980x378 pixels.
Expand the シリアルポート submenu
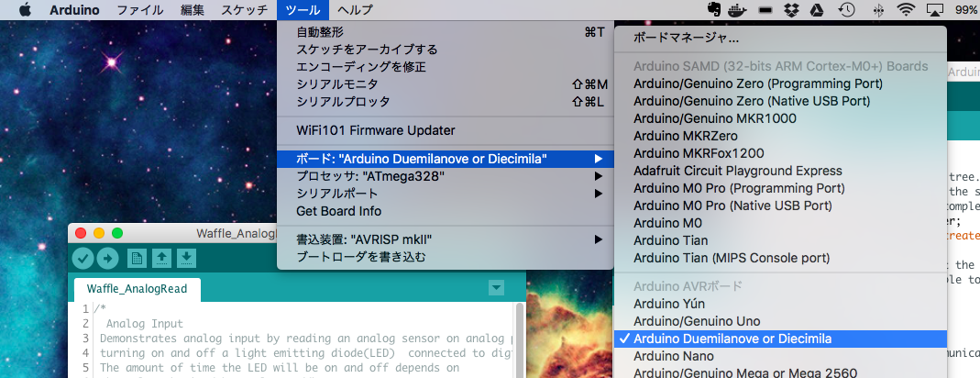(x=446, y=194)
